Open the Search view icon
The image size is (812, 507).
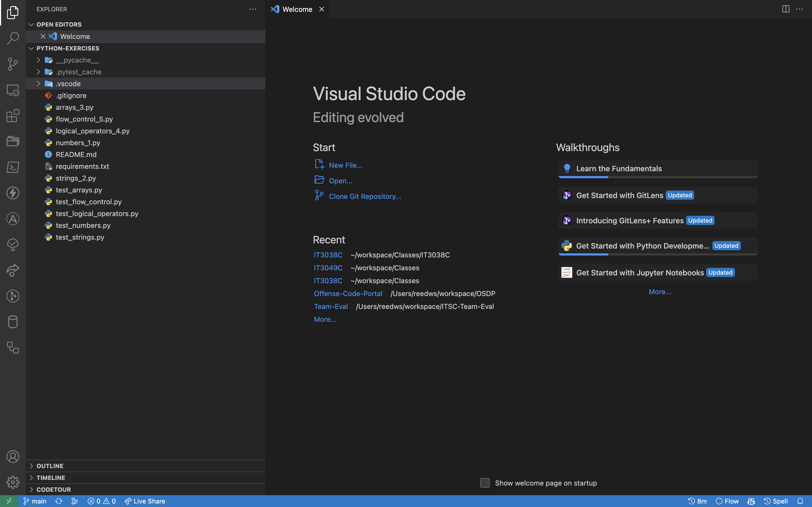(x=13, y=38)
